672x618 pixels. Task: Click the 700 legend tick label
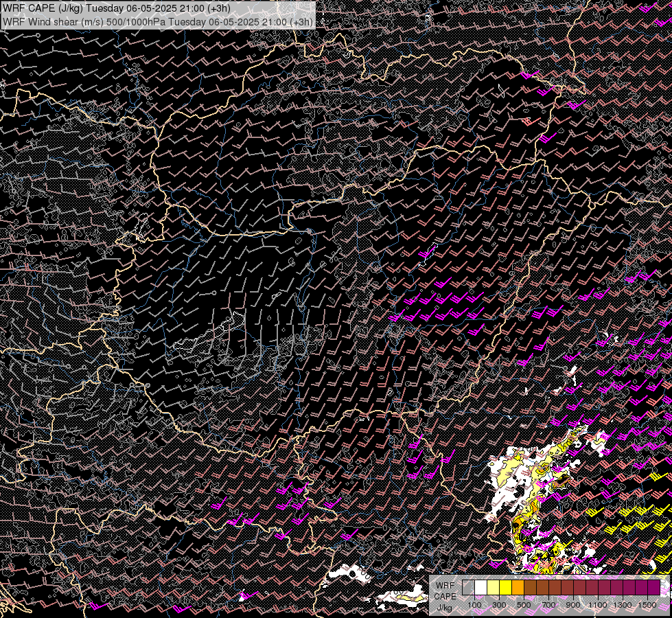point(548,605)
